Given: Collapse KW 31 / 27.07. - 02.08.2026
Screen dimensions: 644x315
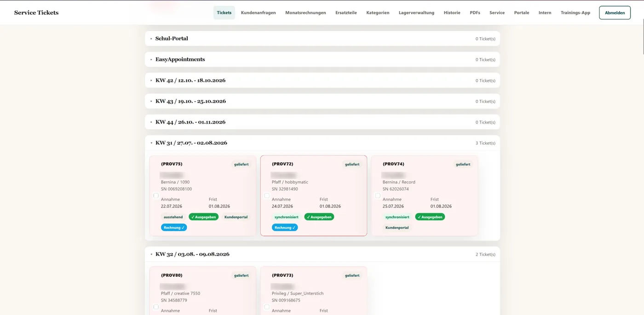Looking at the screenshot, I should click(322, 143).
